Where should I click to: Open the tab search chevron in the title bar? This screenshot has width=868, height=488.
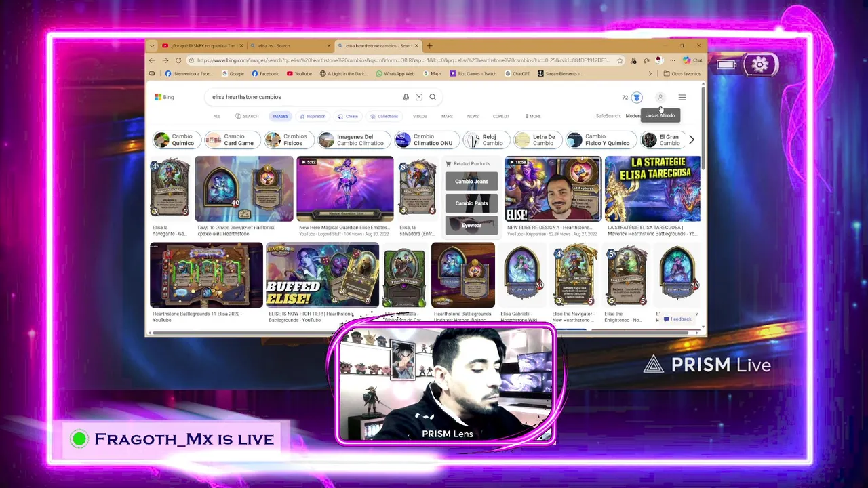pyautogui.click(x=152, y=46)
